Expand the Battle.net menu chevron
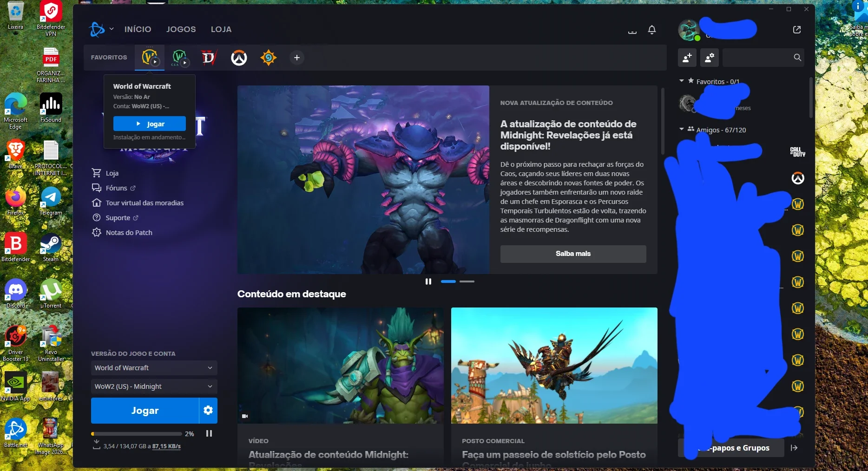 [x=112, y=29]
